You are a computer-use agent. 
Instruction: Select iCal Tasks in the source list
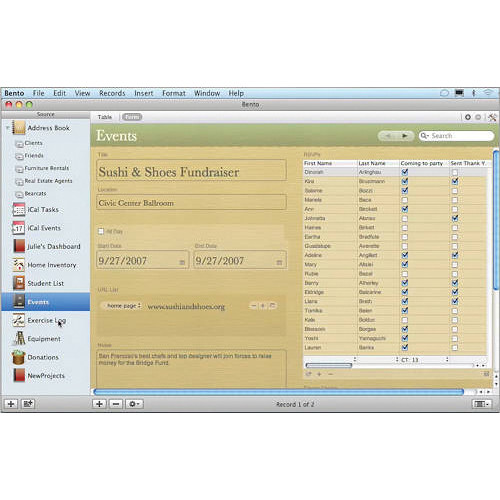[43, 210]
